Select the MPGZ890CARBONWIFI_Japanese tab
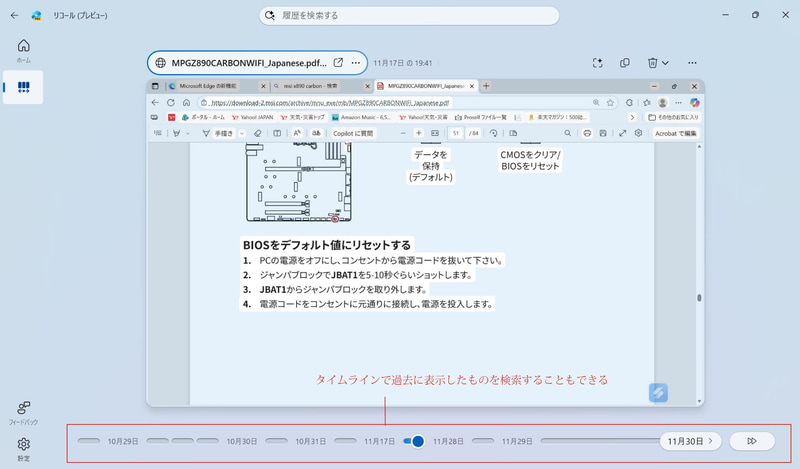 (426, 86)
